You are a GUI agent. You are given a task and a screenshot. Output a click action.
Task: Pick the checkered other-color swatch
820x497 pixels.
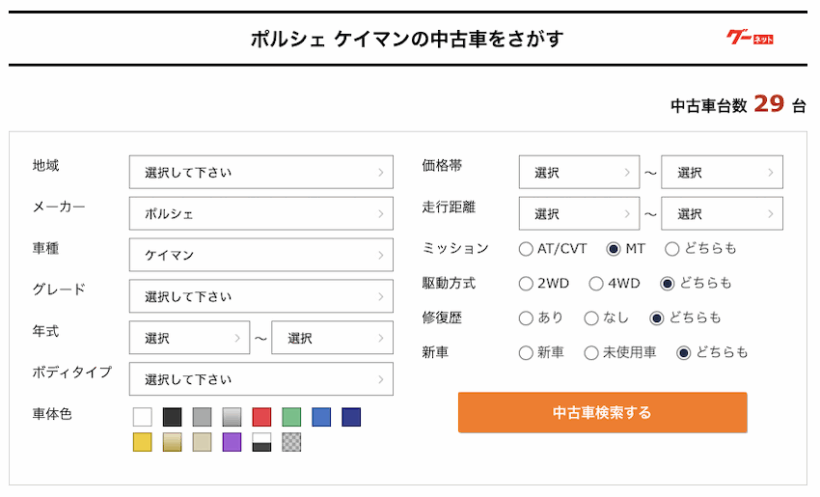(291, 442)
